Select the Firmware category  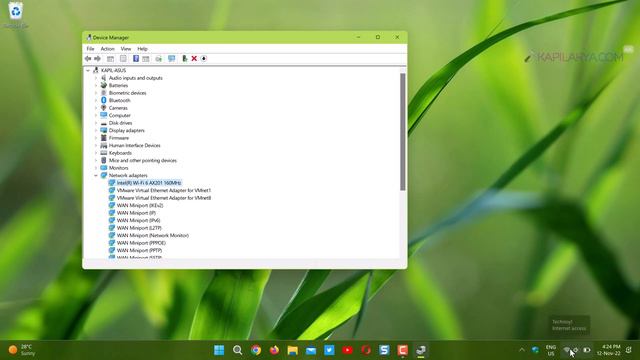(119, 138)
